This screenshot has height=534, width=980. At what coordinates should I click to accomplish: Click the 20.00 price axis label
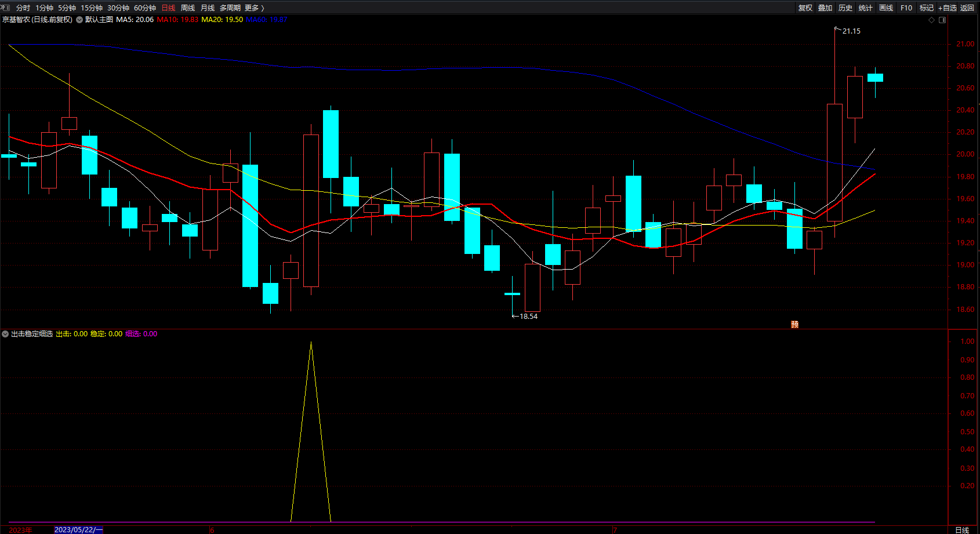click(x=965, y=154)
